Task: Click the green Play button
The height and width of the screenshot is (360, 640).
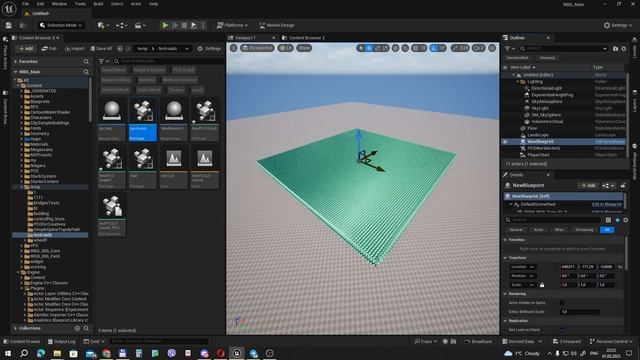Action: 165,25
